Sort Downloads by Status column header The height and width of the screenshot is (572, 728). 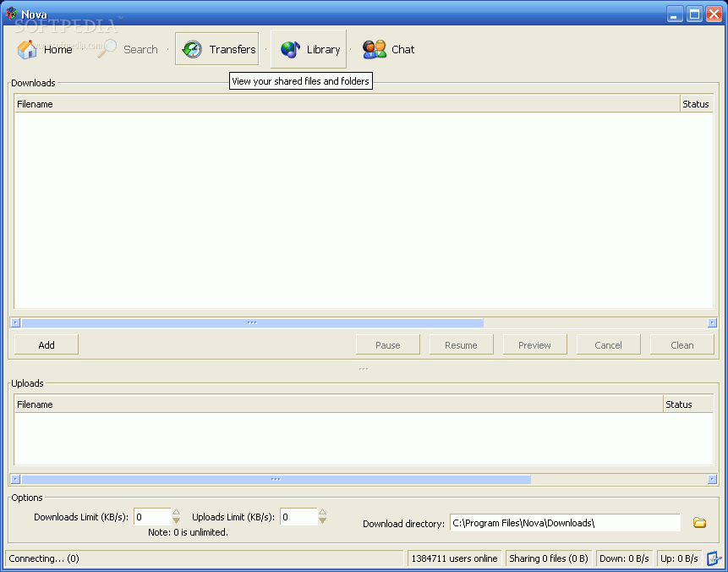(x=697, y=103)
